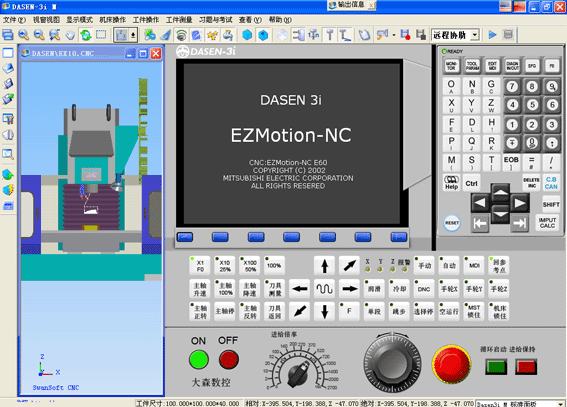Image resolution: width=567 pixels, height=407 pixels.
Task: Click the green ON power button
Action: point(199,360)
